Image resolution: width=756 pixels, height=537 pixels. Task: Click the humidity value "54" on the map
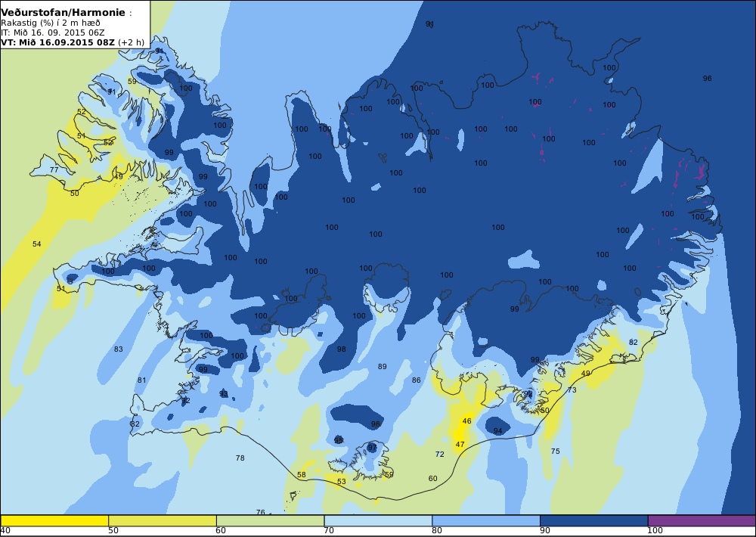[x=36, y=244]
